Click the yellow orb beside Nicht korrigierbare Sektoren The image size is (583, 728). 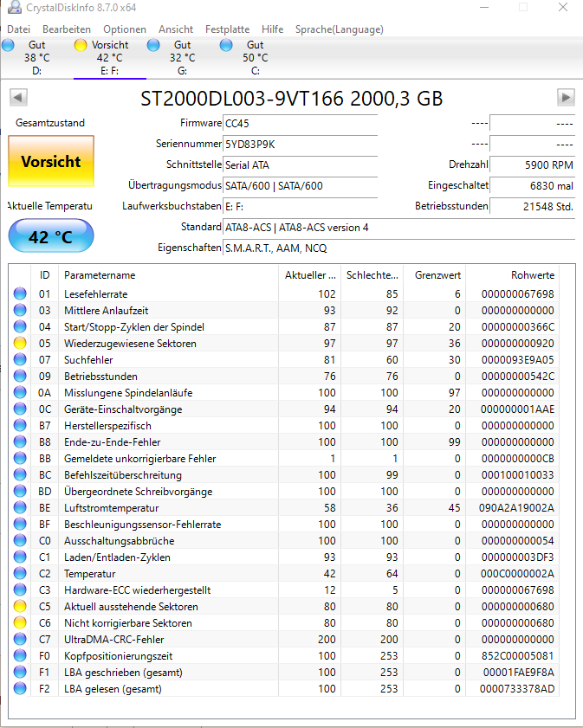[20, 622]
